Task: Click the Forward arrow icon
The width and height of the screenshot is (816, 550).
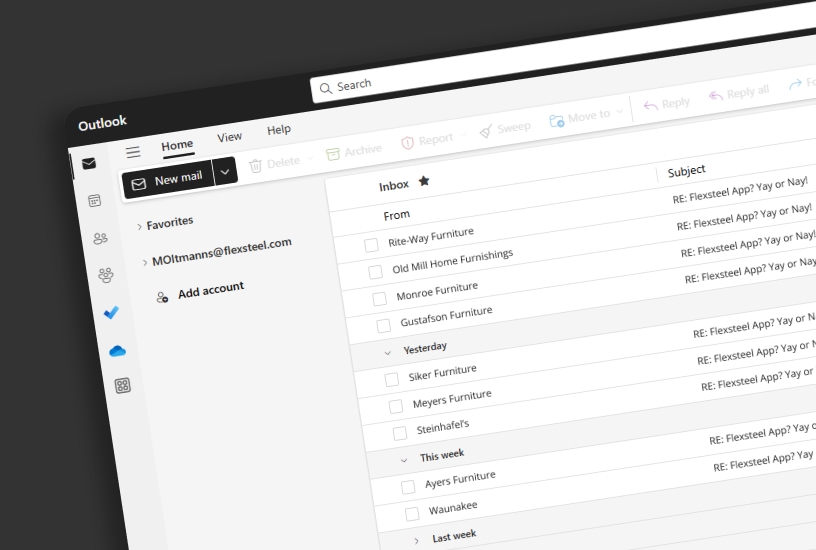Action: coord(795,84)
